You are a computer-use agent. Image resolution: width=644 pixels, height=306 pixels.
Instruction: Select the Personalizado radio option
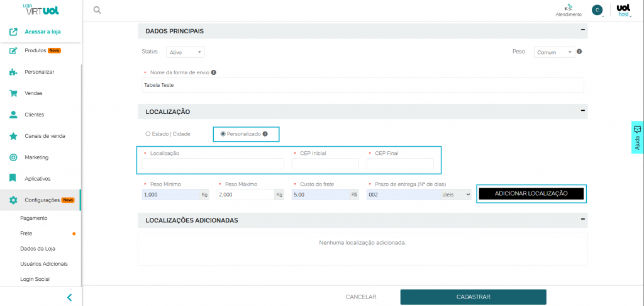coord(223,134)
